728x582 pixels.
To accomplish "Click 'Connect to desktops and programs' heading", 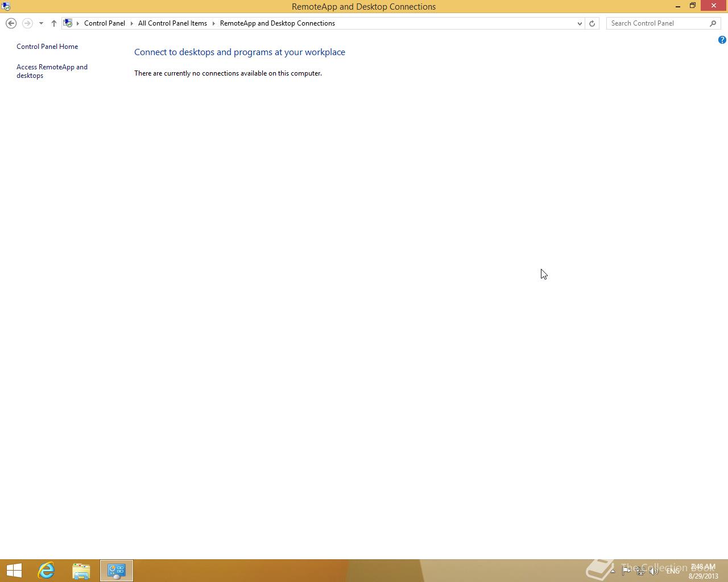I will (x=239, y=52).
